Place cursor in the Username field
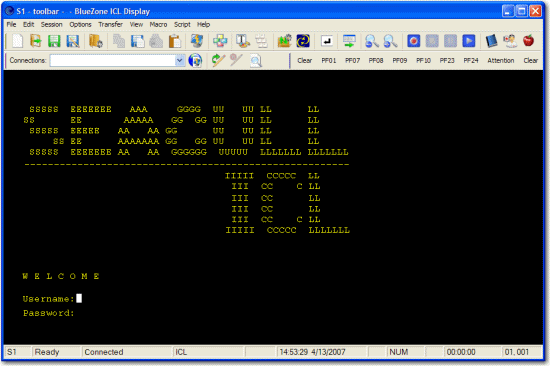Image resolution: width=550 pixels, height=366 pixels. [79, 298]
